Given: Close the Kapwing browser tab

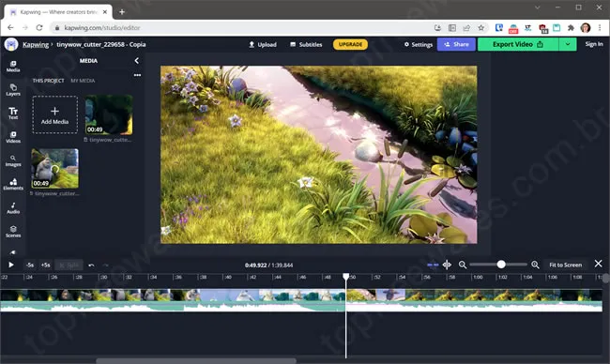Looking at the screenshot, I should (105, 12).
